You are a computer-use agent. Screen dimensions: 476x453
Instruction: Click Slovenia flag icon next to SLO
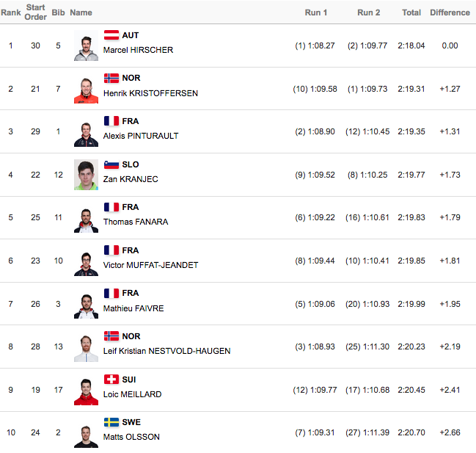[x=111, y=164]
